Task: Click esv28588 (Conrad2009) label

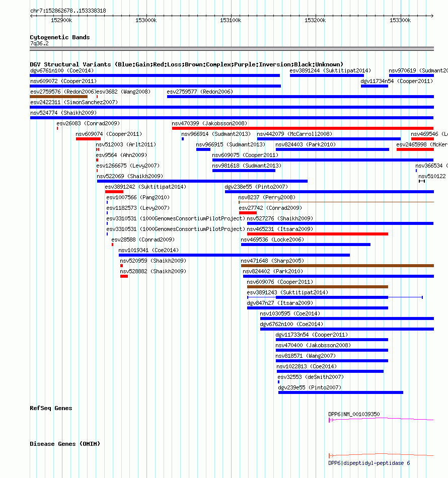Action: point(143,240)
